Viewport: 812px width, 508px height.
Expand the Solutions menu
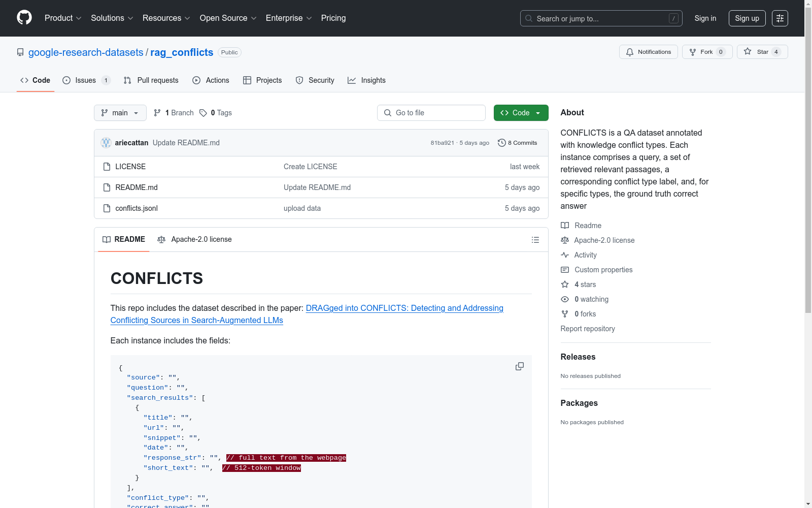click(x=112, y=18)
